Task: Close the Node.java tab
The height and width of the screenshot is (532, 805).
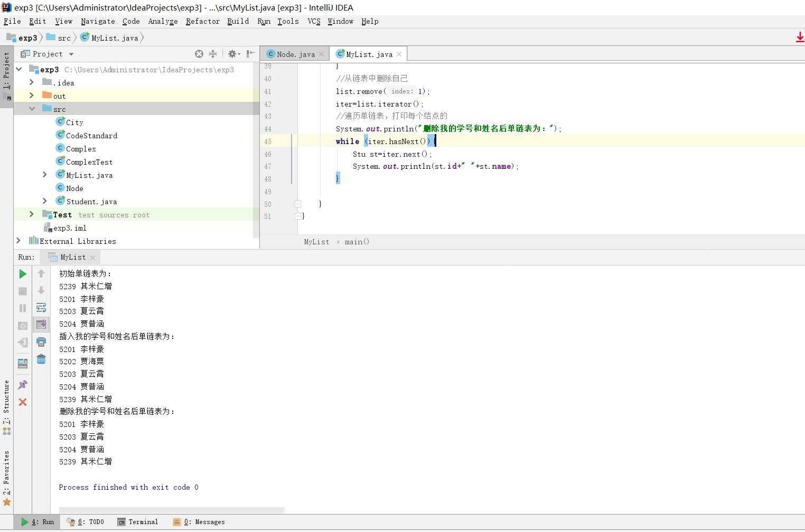Action: [x=321, y=54]
